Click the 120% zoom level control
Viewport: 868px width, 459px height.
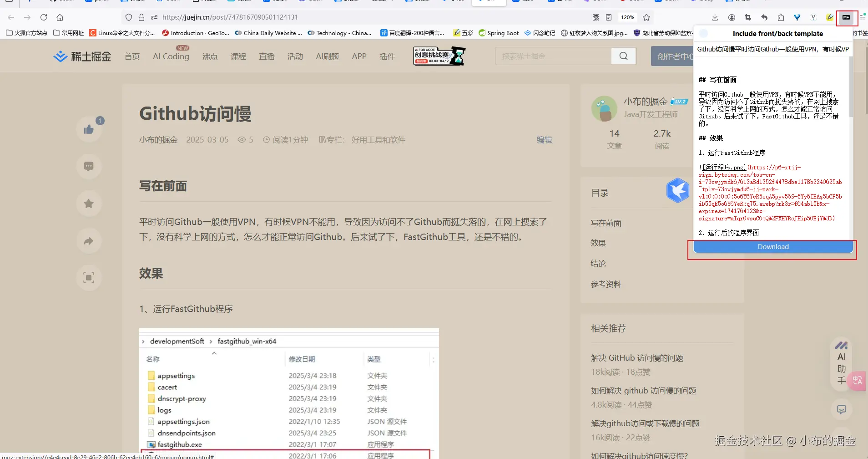(x=627, y=17)
